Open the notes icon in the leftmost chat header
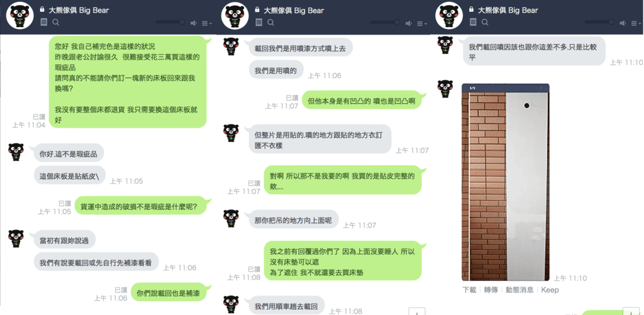Screen dimensions: 644x315 (x=44, y=23)
